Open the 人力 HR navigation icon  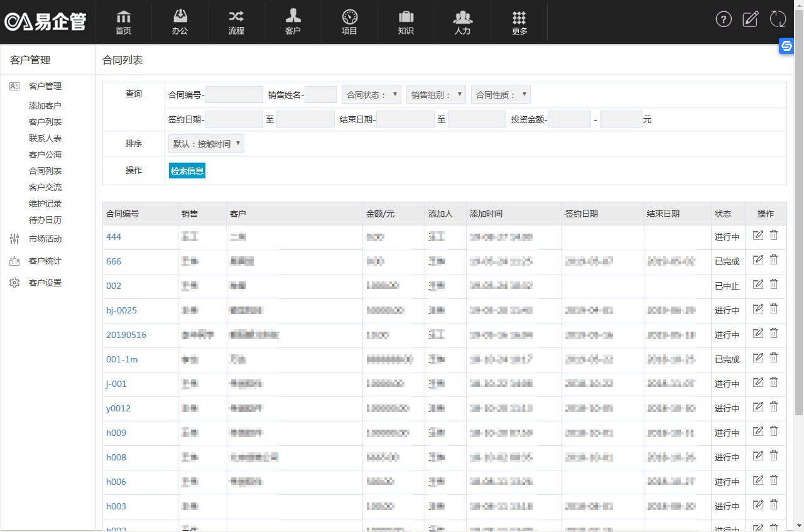[462, 22]
